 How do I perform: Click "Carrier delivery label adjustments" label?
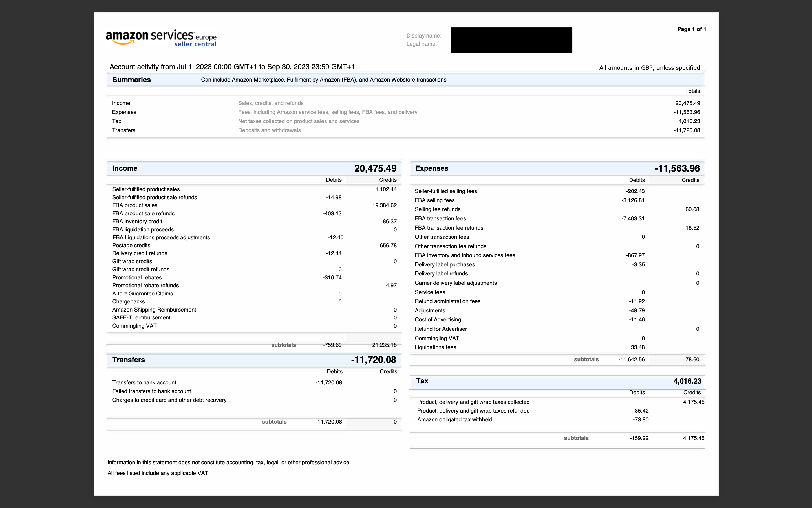coord(456,283)
